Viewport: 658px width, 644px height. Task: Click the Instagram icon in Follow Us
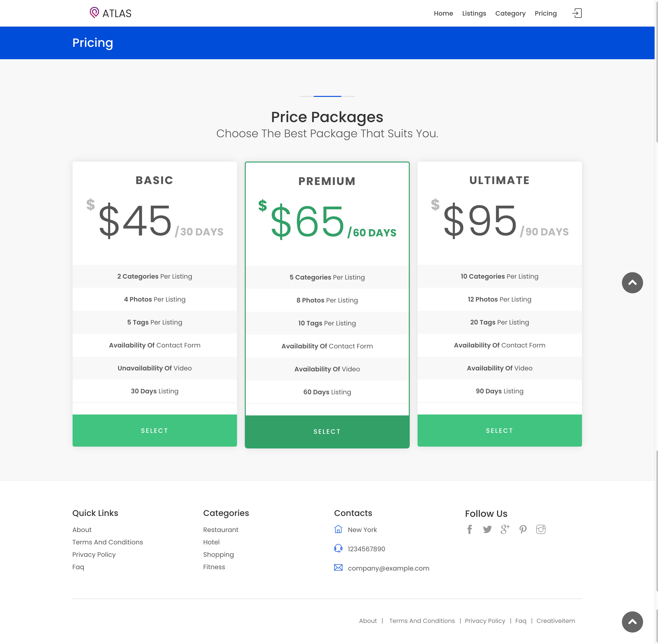click(x=541, y=529)
